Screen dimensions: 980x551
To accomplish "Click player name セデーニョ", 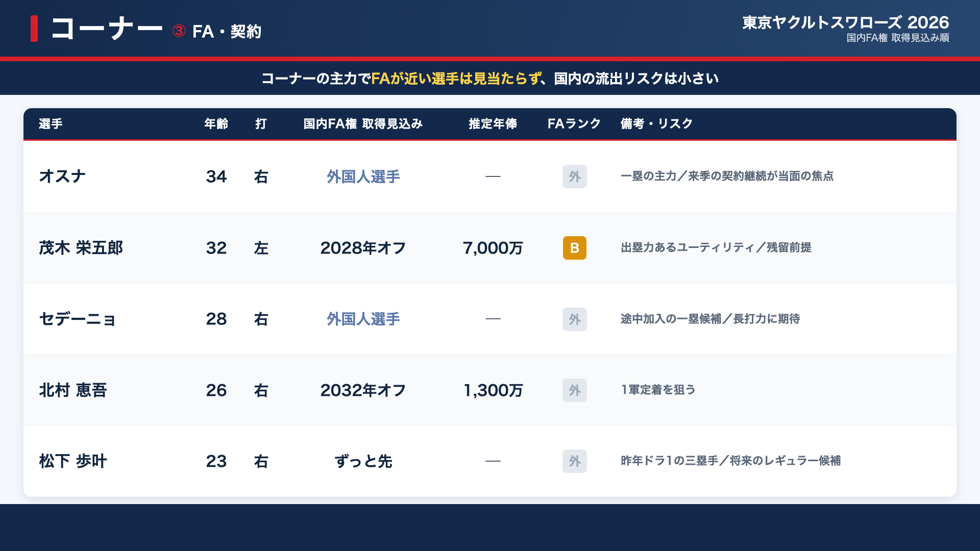I will coord(77,319).
